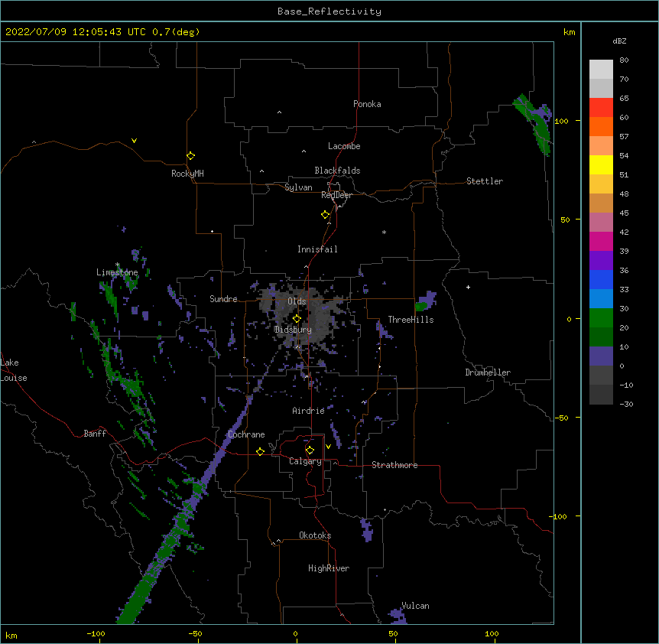
Task: Select the Banff label
Action: (95, 434)
